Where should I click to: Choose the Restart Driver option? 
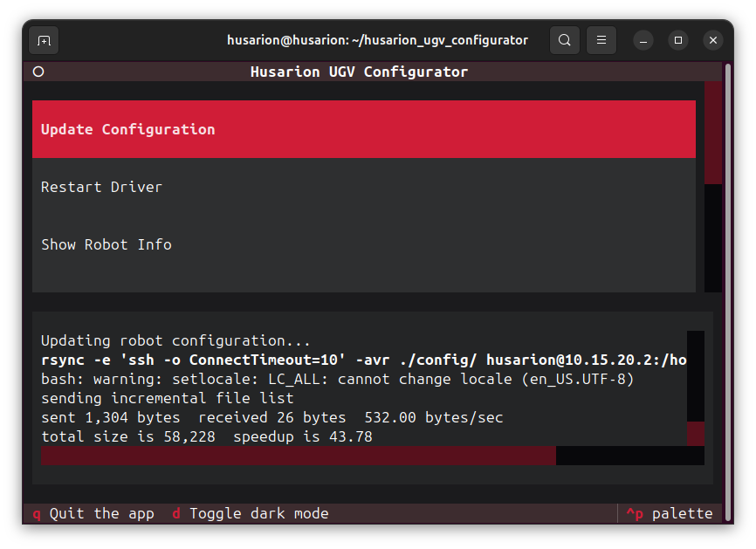pyautogui.click(x=101, y=187)
